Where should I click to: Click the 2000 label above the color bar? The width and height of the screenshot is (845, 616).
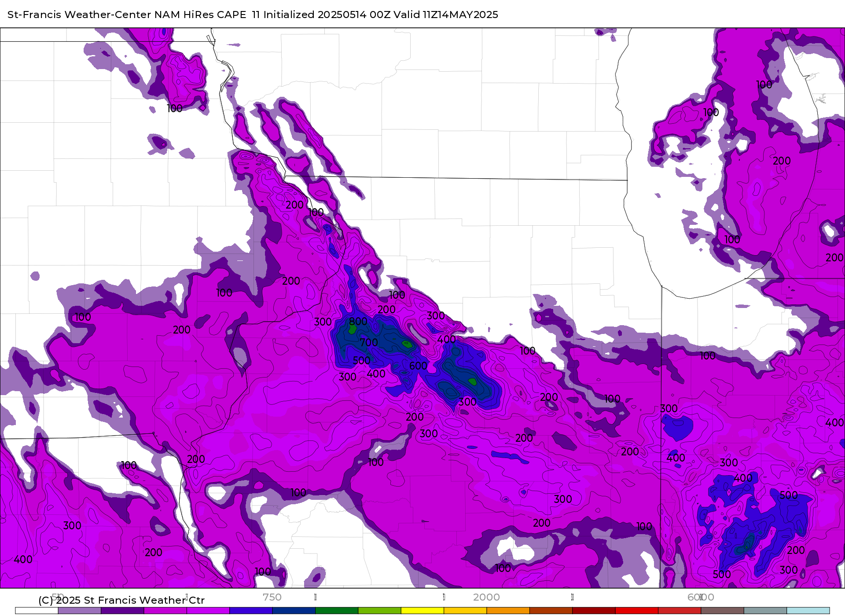pyautogui.click(x=486, y=597)
